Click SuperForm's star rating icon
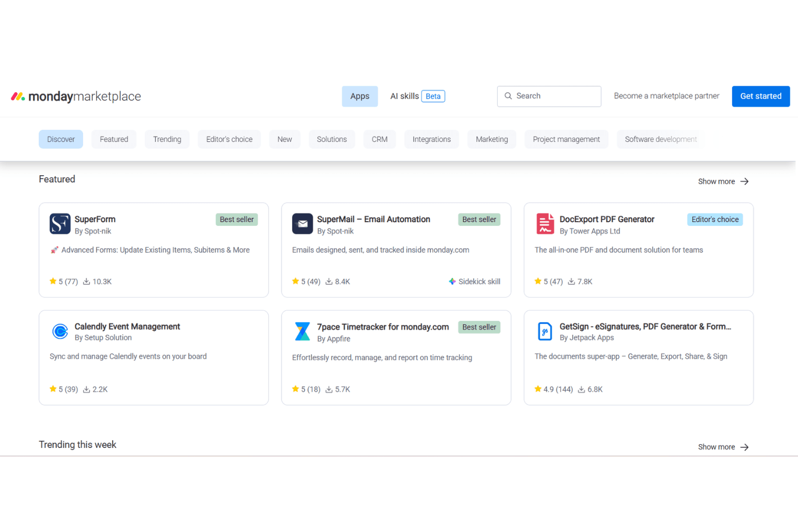Screen dimensions: 798x532 click(x=53, y=281)
